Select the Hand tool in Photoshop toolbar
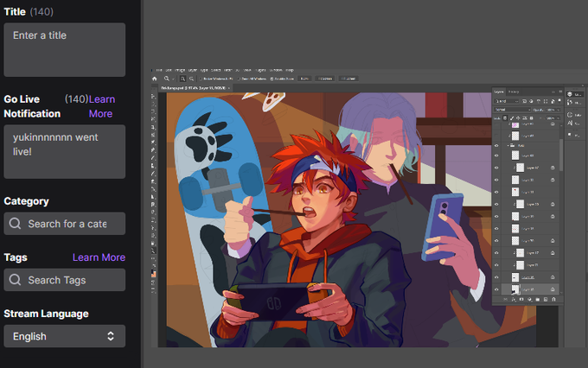This screenshot has width=588, height=368. pos(153,243)
